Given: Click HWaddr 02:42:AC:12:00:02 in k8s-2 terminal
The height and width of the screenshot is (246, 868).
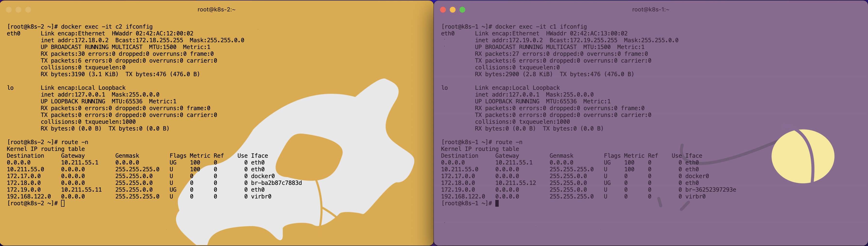Looking at the screenshot, I should click(153, 33).
